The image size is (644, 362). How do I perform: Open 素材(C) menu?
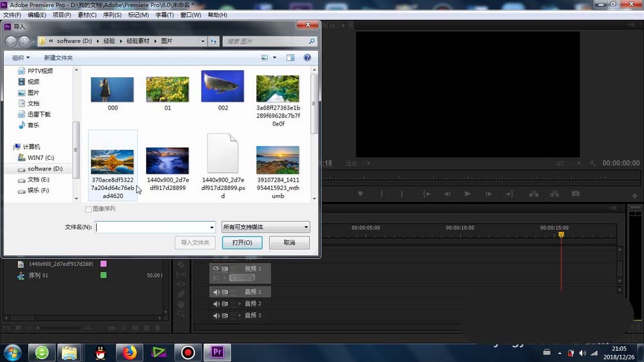tap(87, 15)
